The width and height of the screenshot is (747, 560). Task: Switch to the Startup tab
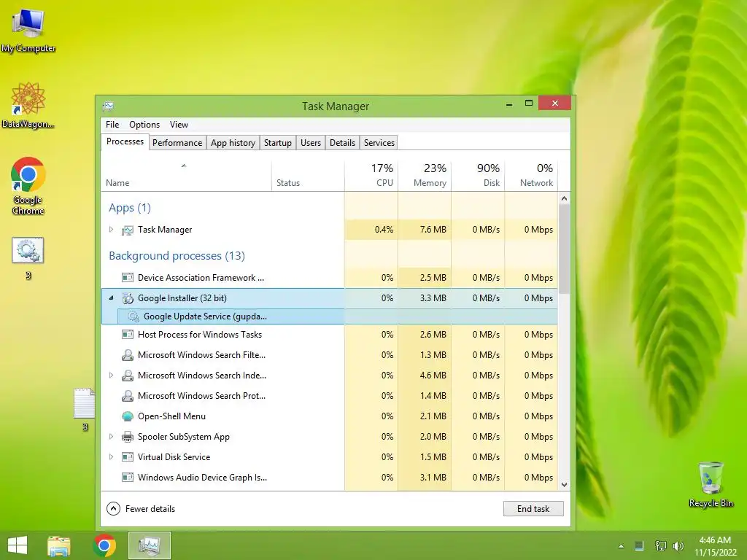click(278, 143)
